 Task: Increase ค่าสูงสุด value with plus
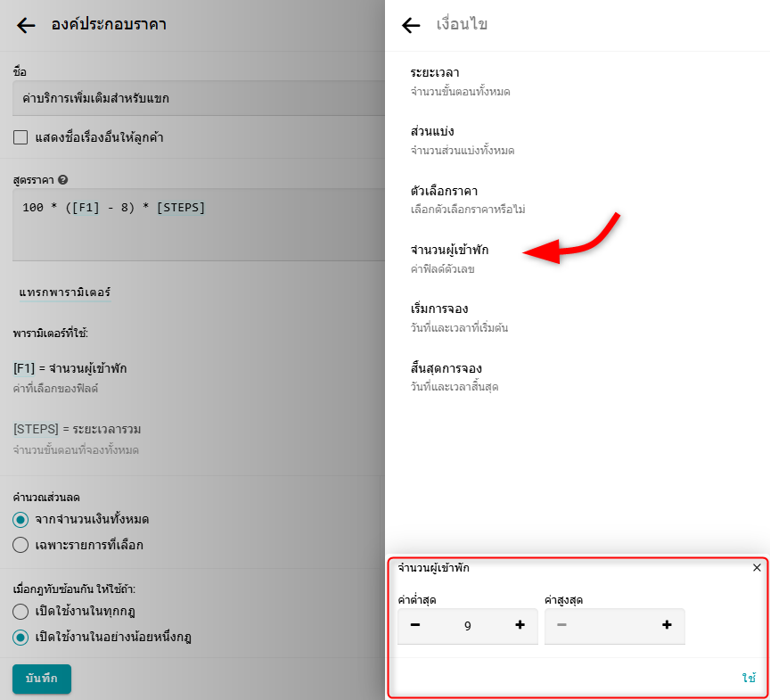[667, 625]
